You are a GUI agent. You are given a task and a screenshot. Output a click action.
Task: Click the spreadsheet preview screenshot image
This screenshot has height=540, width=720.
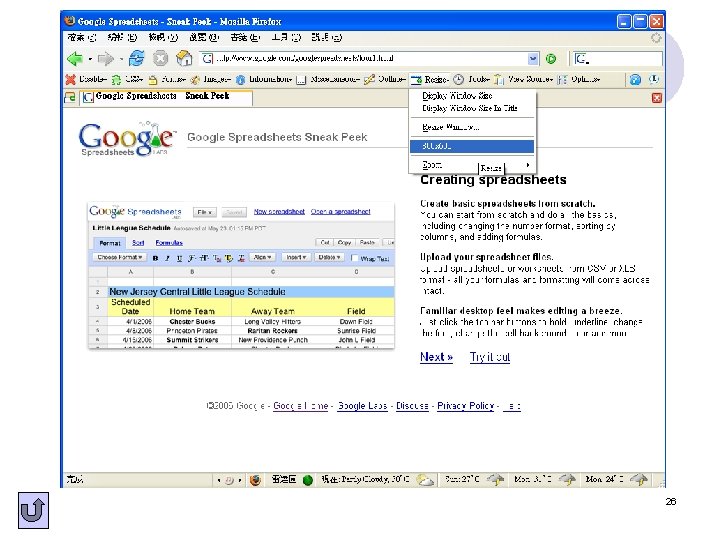point(241,275)
